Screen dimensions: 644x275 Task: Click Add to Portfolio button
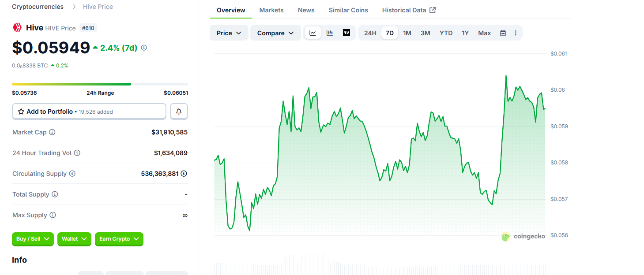(89, 111)
